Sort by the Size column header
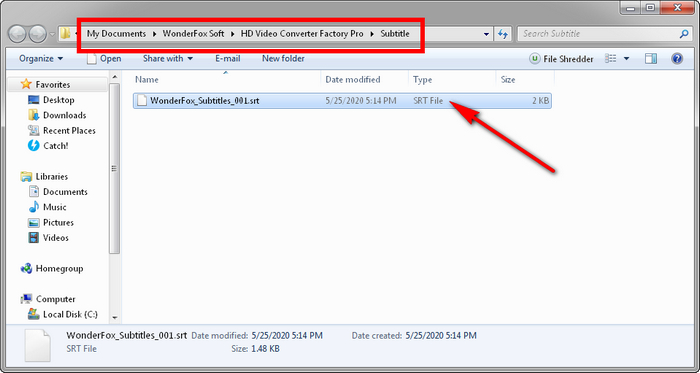 click(x=525, y=79)
